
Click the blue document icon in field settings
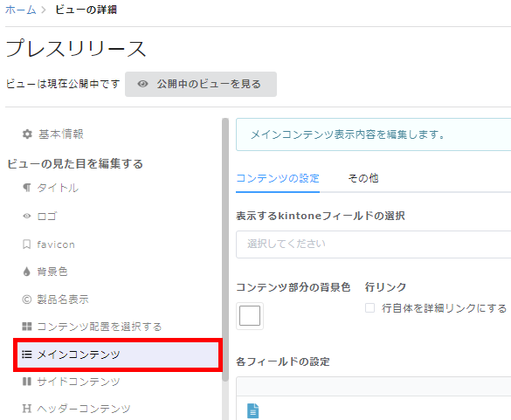coord(253,410)
